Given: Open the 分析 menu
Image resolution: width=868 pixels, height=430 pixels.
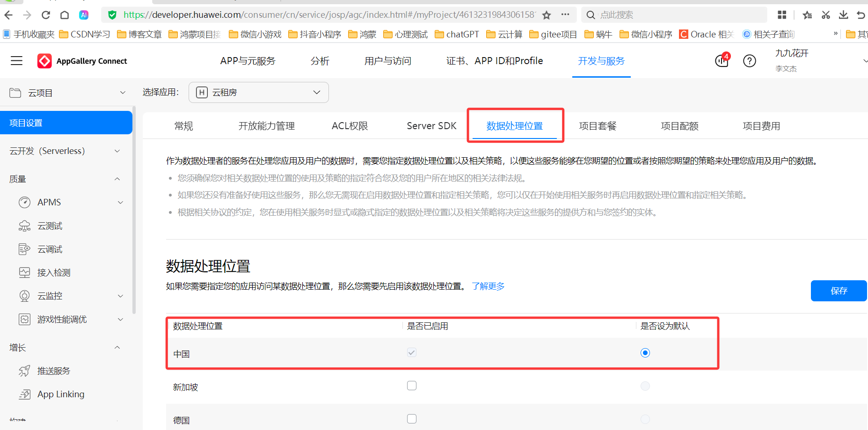Looking at the screenshot, I should pyautogui.click(x=320, y=61).
